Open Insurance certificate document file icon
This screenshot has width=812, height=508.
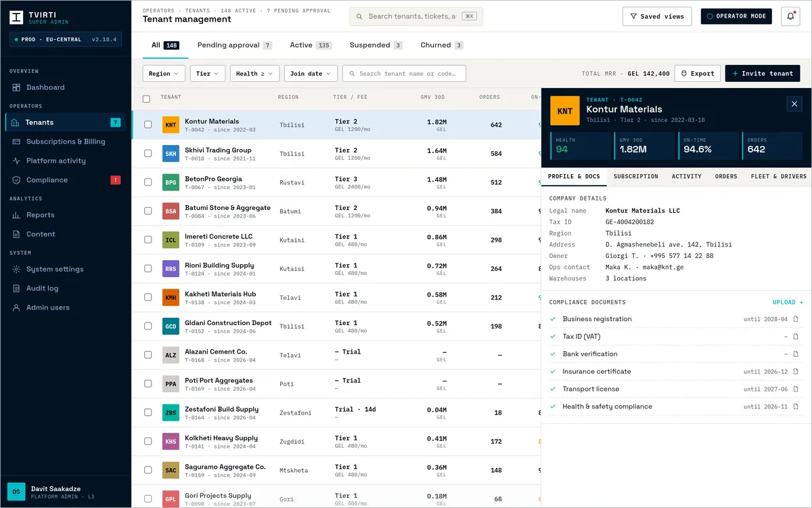click(796, 371)
